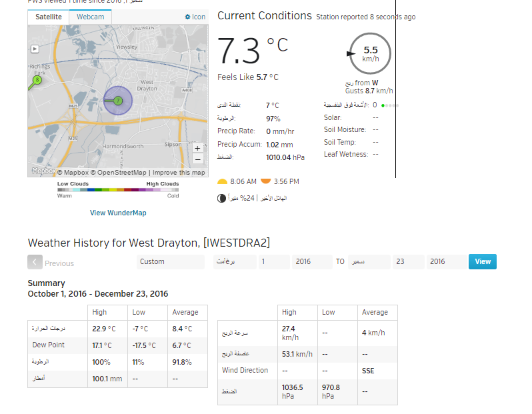The height and width of the screenshot is (414, 532).
Task: Select station marker 8 near Richings Park
Action: click(37, 80)
